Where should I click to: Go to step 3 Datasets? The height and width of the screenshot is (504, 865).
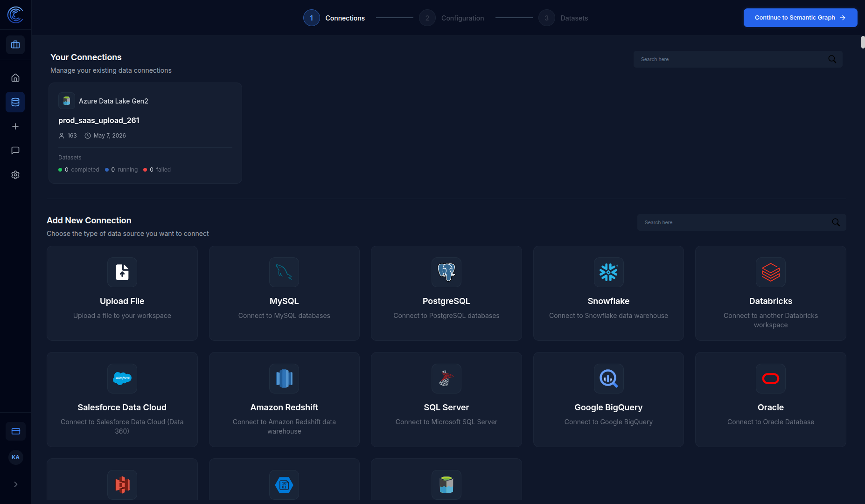click(563, 18)
